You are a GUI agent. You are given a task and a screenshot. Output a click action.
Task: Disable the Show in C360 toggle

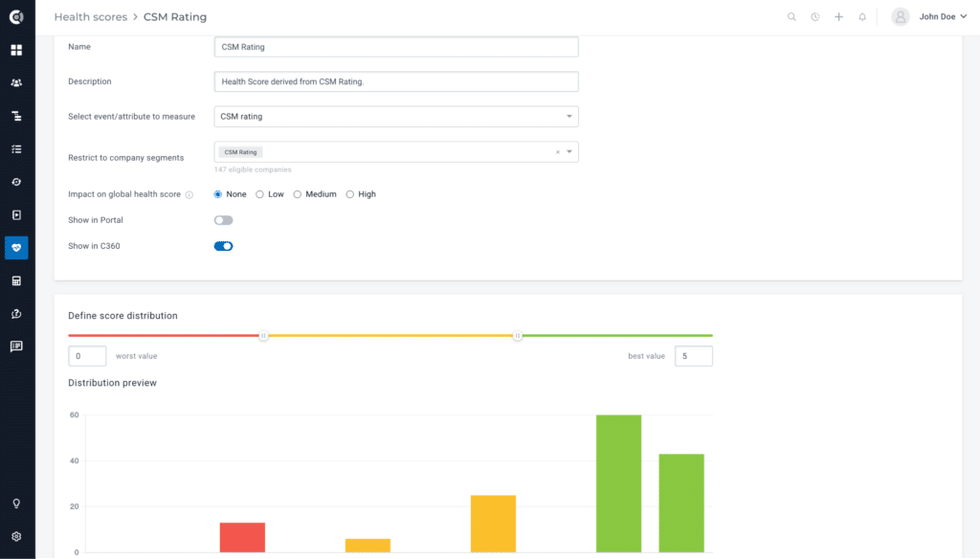[x=223, y=246]
